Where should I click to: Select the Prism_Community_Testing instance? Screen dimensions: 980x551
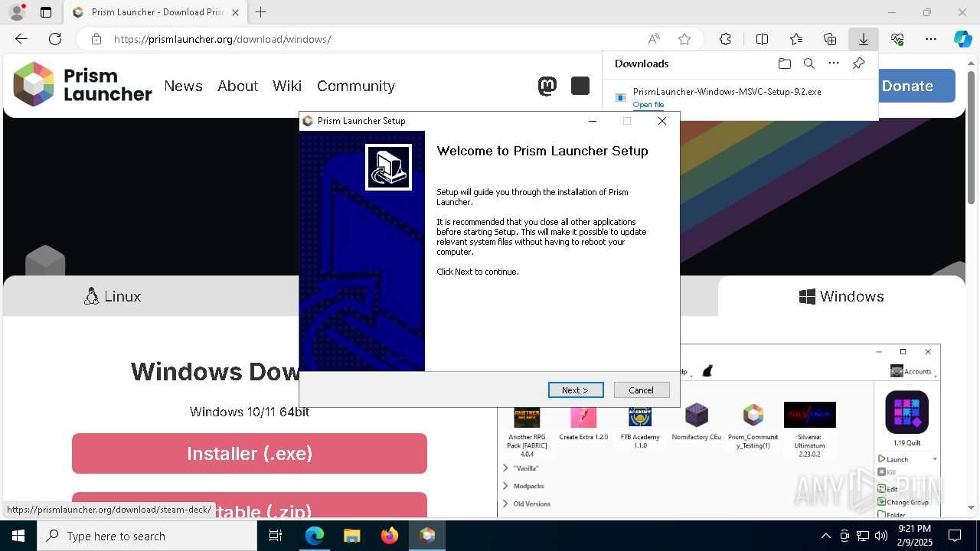(x=753, y=426)
